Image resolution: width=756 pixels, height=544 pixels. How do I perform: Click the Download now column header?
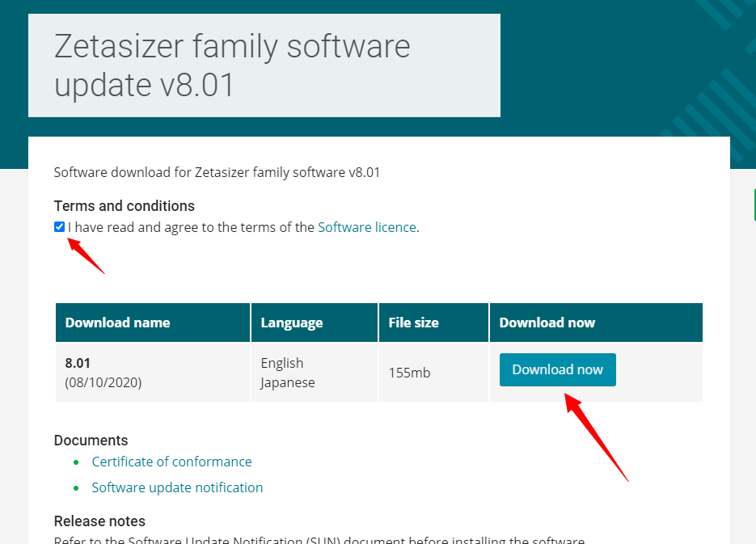pos(596,323)
